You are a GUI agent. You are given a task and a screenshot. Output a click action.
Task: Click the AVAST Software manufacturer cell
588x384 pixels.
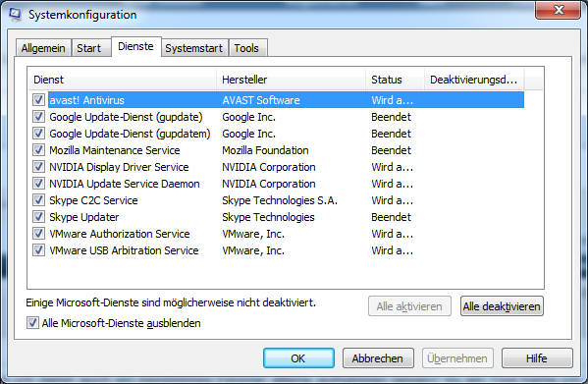pos(261,100)
